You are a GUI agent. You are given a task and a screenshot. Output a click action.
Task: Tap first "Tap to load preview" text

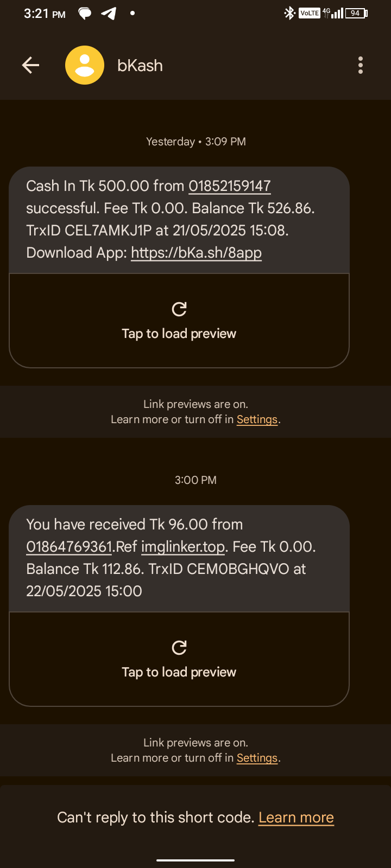click(x=179, y=334)
